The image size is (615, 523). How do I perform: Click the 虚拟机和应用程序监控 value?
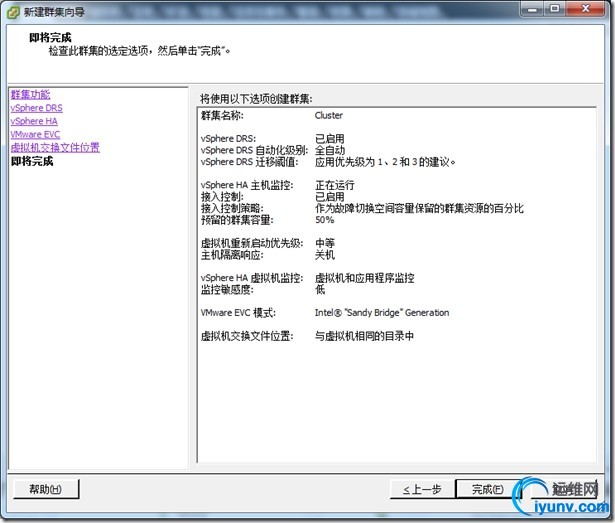click(x=364, y=278)
